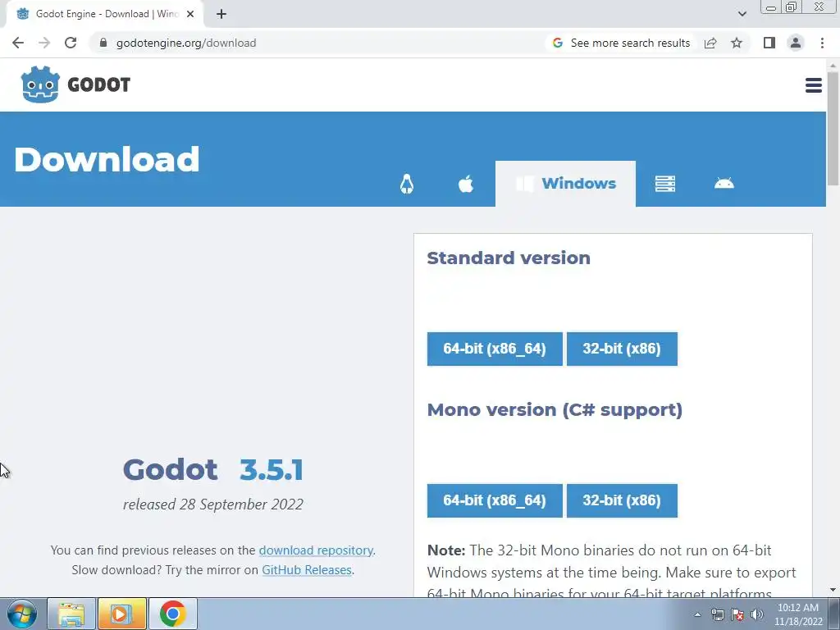The height and width of the screenshot is (630, 840).
Task: Select the Server platform tab icon
Action: (664, 184)
